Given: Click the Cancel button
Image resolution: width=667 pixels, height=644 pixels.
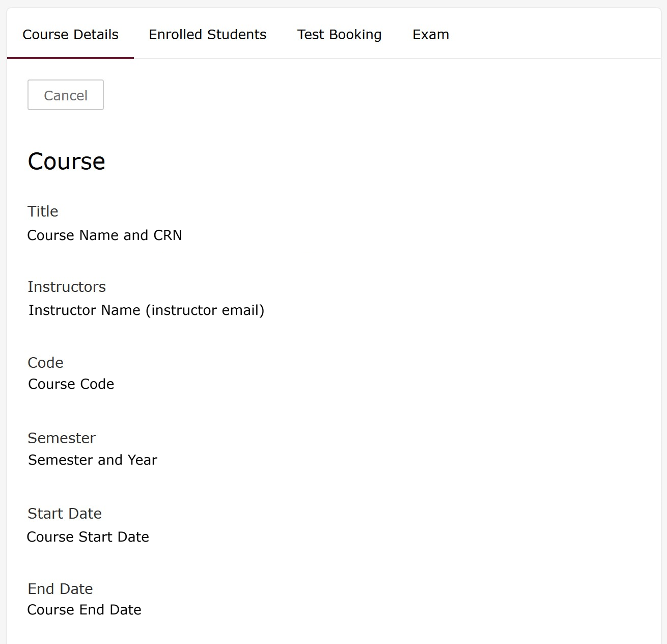Looking at the screenshot, I should point(65,95).
